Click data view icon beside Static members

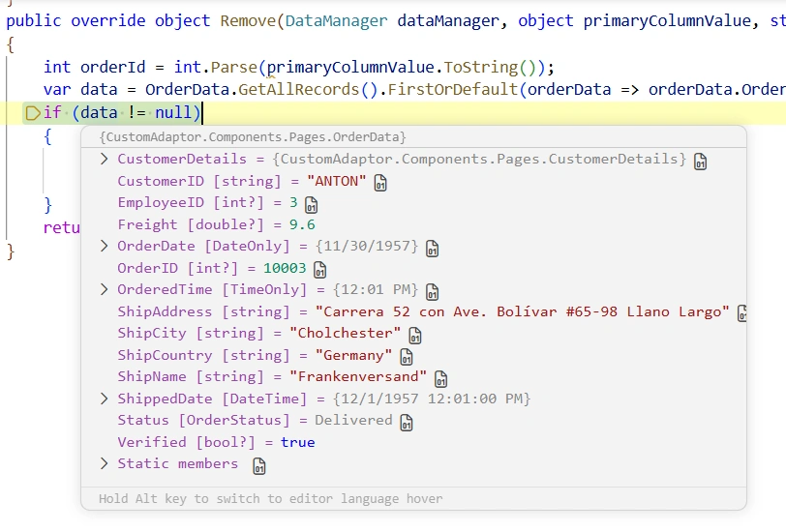259,466
